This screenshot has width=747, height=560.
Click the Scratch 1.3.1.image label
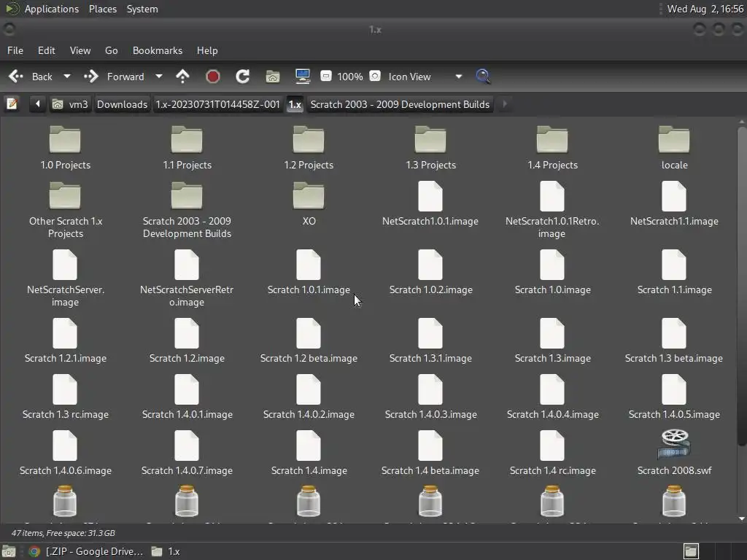[430, 359]
